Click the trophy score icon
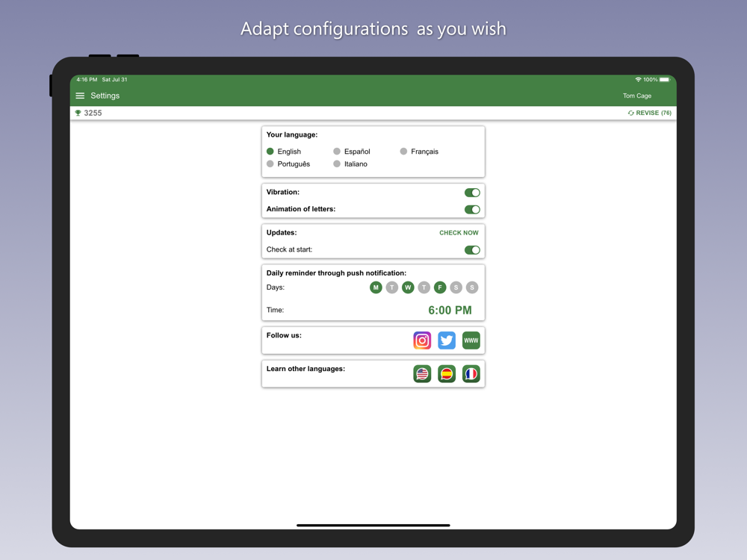The image size is (747, 560). (78, 113)
